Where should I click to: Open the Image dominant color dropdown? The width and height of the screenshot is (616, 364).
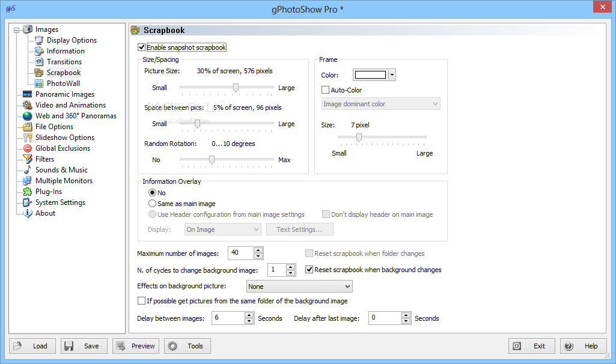pos(380,104)
